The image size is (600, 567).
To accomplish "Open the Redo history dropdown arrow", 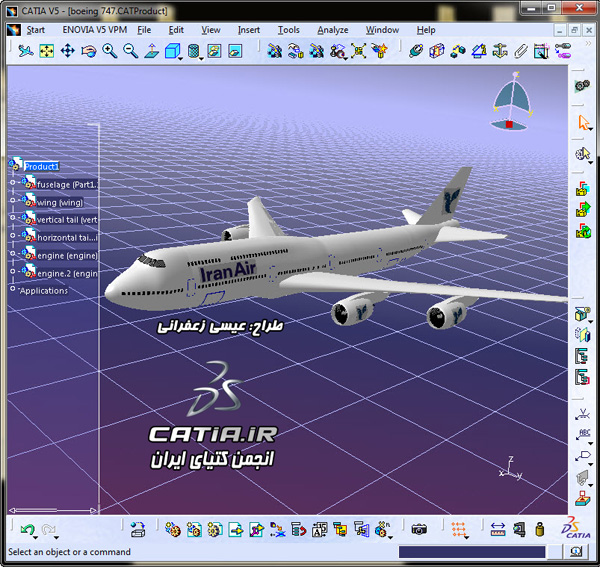I will pyautogui.click(x=57, y=538).
